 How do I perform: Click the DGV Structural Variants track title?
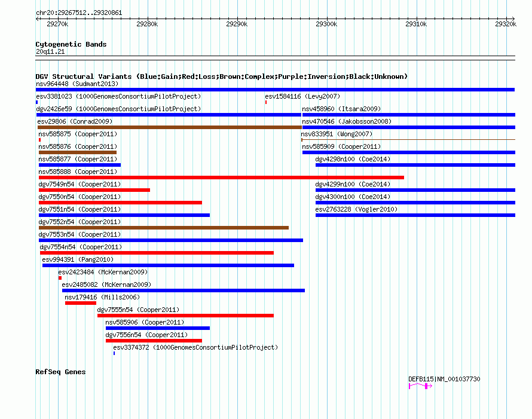click(221, 77)
